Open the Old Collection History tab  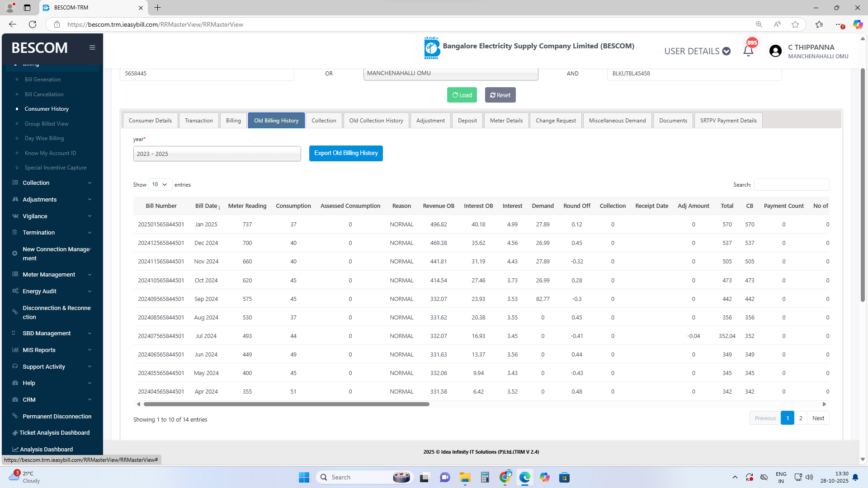pyautogui.click(x=376, y=121)
